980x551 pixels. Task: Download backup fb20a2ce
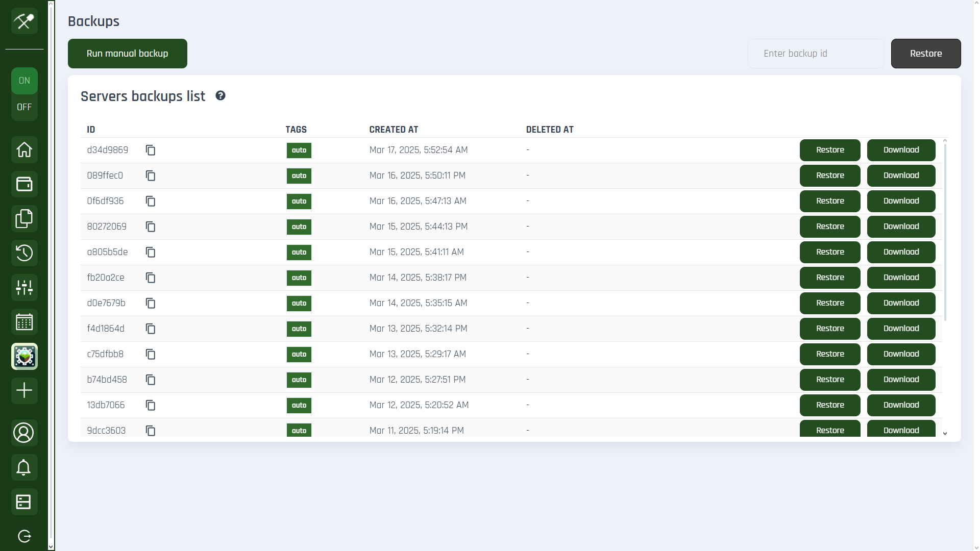[900, 278]
